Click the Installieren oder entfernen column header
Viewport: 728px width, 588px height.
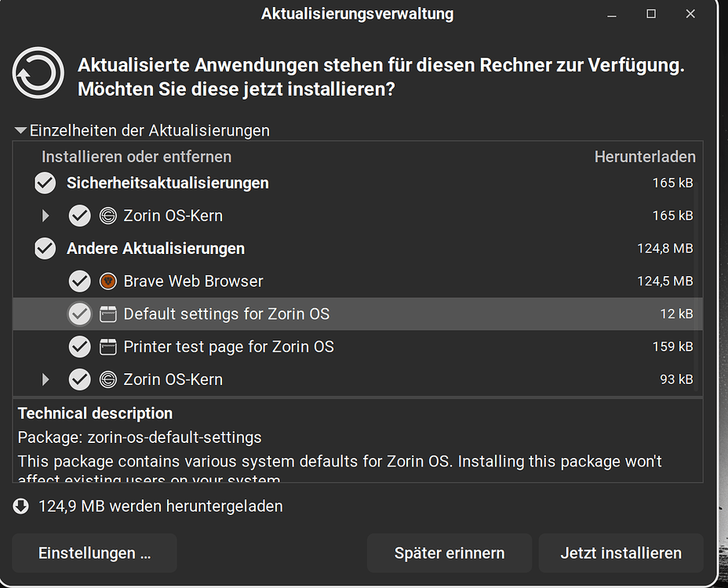click(136, 157)
